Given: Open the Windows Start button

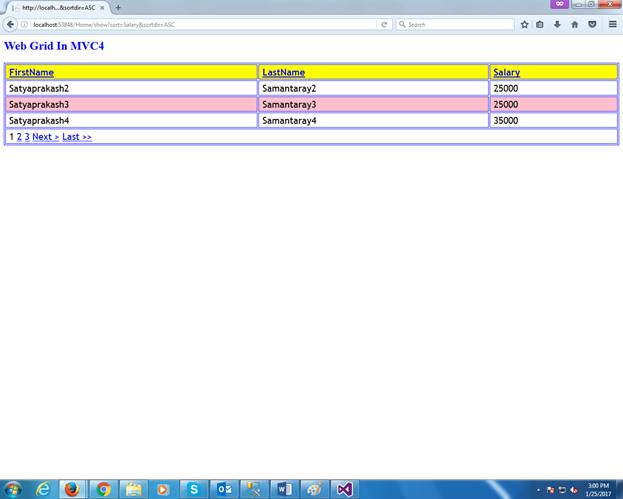Looking at the screenshot, I should (x=13, y=489).
